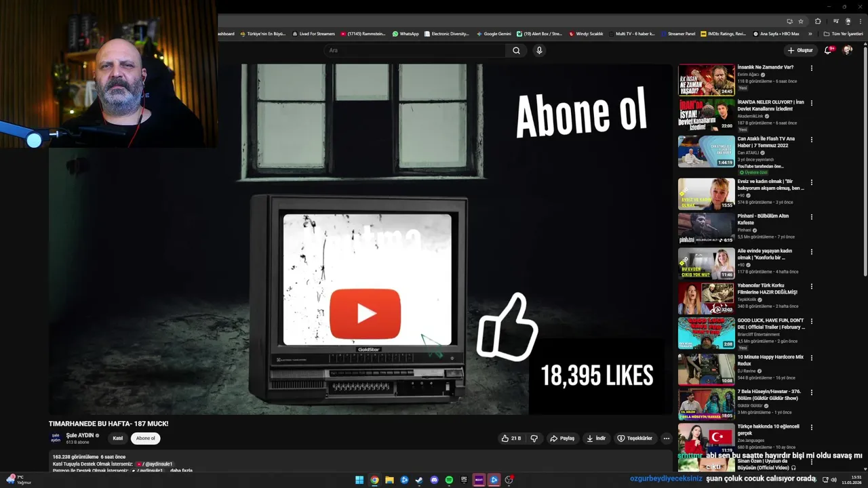868x488 pixels.
Task: Click the YouTube search magnifier button
Action: pos(516,50)
